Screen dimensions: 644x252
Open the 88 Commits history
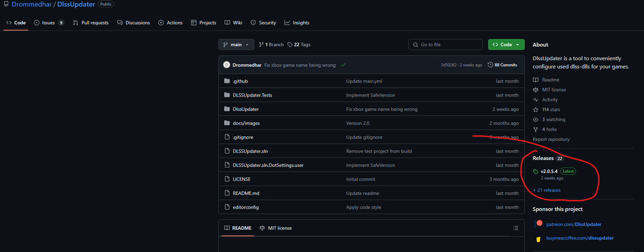pos(503,65)
